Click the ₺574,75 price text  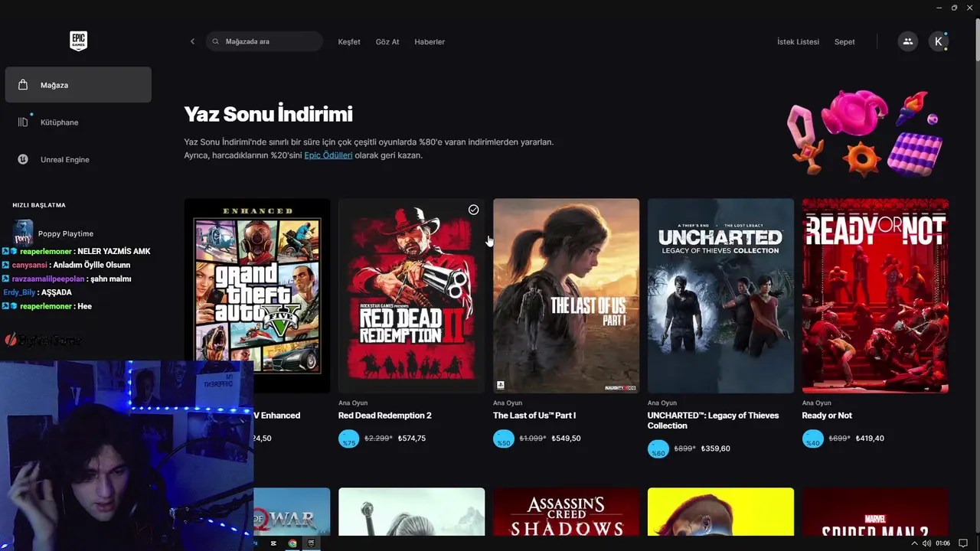tap(412, 439)
